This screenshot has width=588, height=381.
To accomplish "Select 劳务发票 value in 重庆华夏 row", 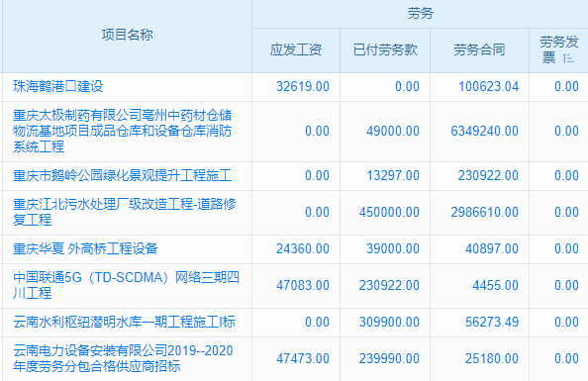I will [566, 248].
